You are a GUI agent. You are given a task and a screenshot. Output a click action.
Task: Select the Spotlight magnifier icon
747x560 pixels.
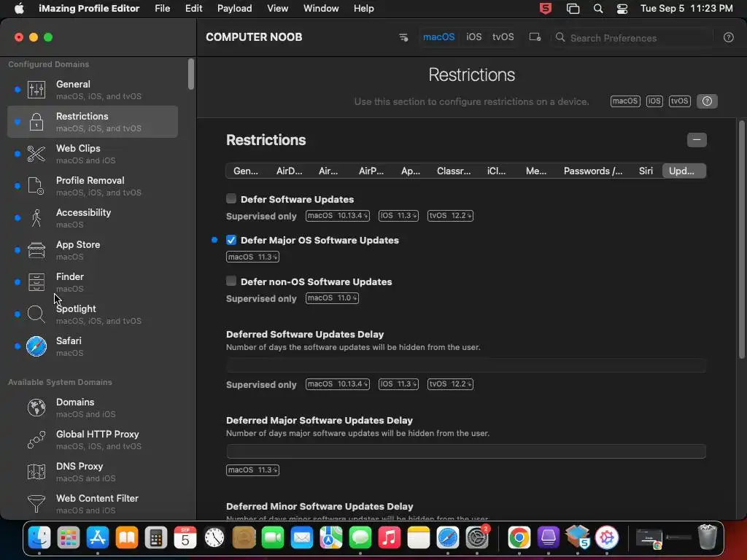point(36,314)
